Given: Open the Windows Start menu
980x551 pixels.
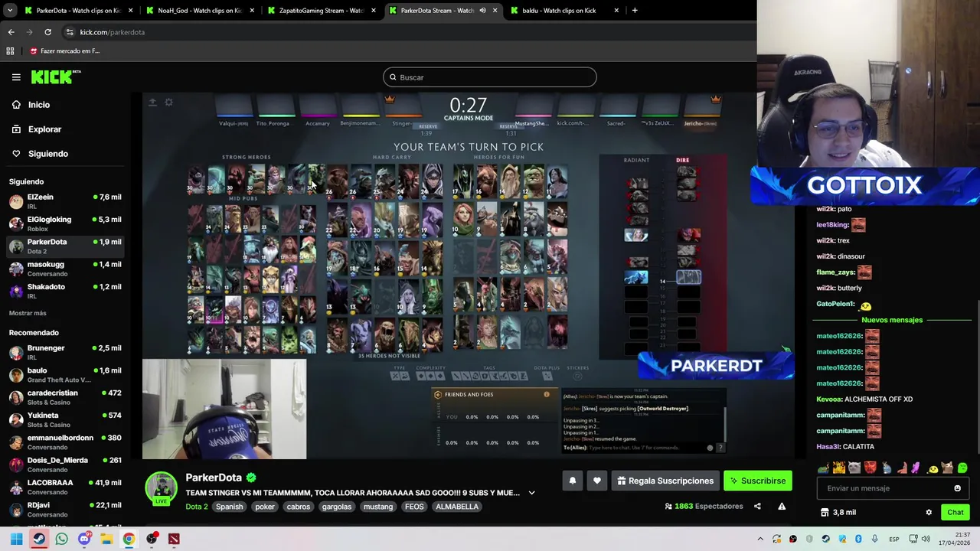Looking at the screenshot, I should 16,539.
